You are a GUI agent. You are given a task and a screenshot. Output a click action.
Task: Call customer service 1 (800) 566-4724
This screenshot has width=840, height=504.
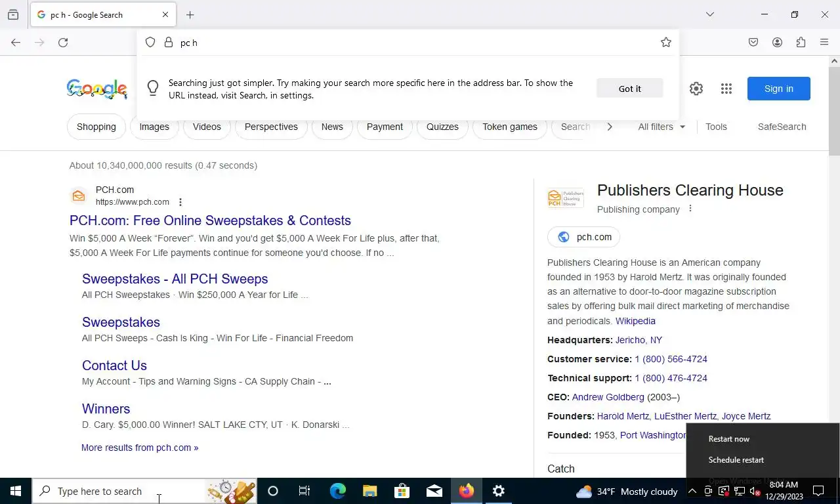point(671,359)
